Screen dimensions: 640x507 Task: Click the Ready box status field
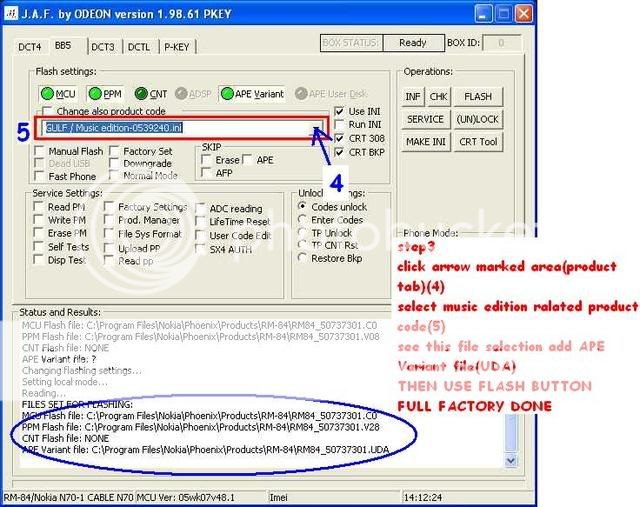pos(413,43)
